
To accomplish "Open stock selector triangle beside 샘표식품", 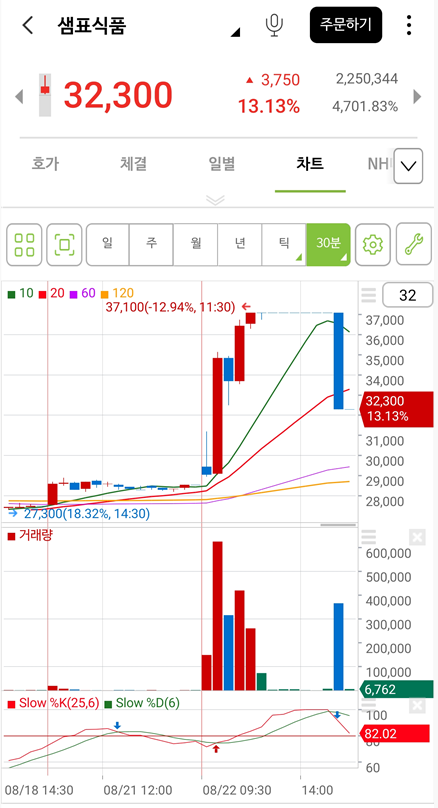I will pyautogui.click(x=235, y=33).
